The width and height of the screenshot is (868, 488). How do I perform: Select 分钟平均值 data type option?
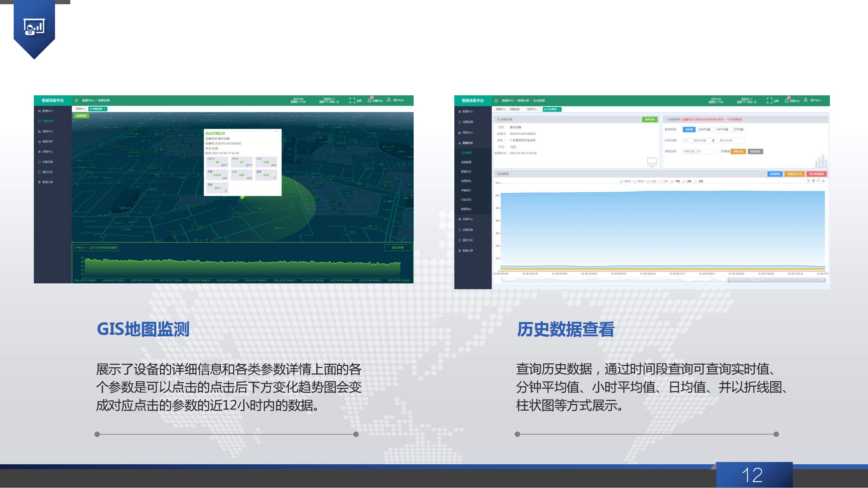pyautogui.click(x=704, y=129)
